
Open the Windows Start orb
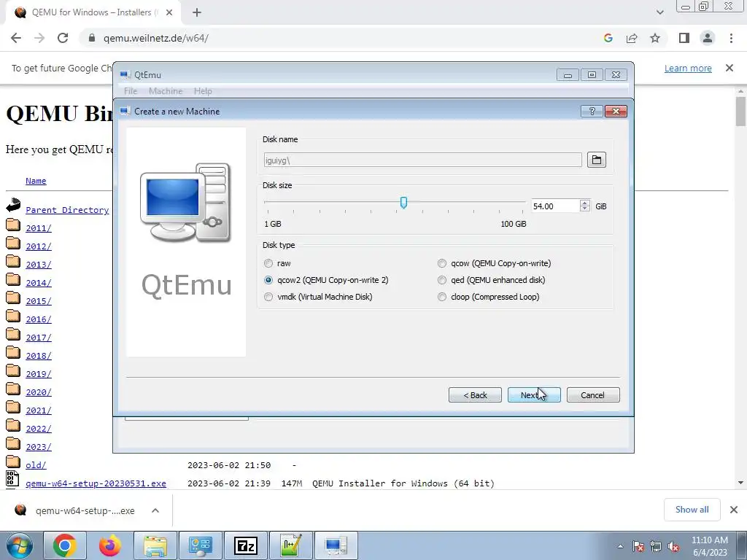tap(19, 545)
